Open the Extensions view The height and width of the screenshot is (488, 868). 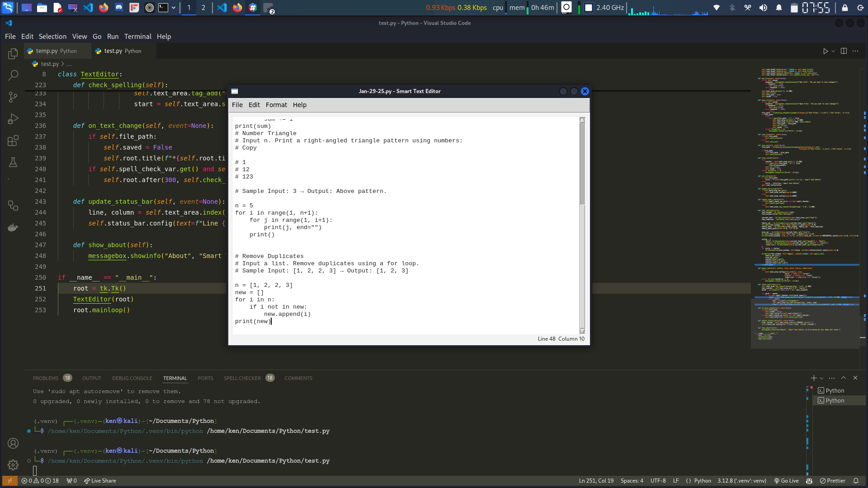tap(13, 141)
